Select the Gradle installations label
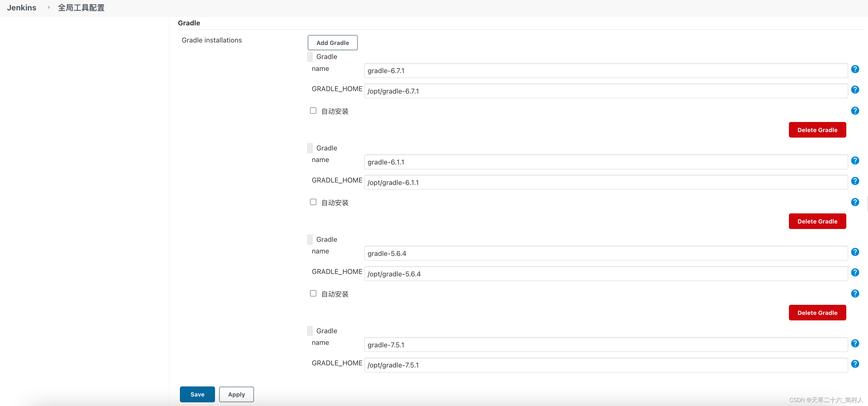This screenshot has height=406, width=868. [x=212, y=40]
